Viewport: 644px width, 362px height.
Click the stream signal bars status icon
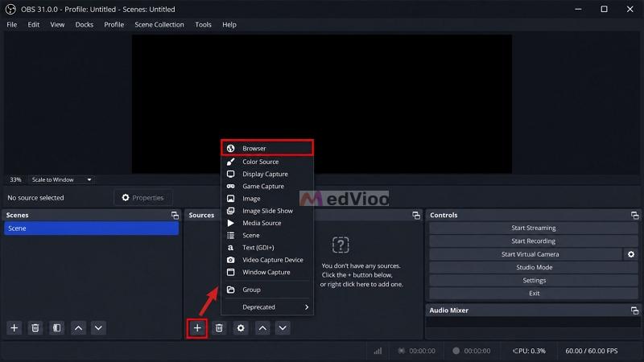pyautogui.click(x=378, y=351)
